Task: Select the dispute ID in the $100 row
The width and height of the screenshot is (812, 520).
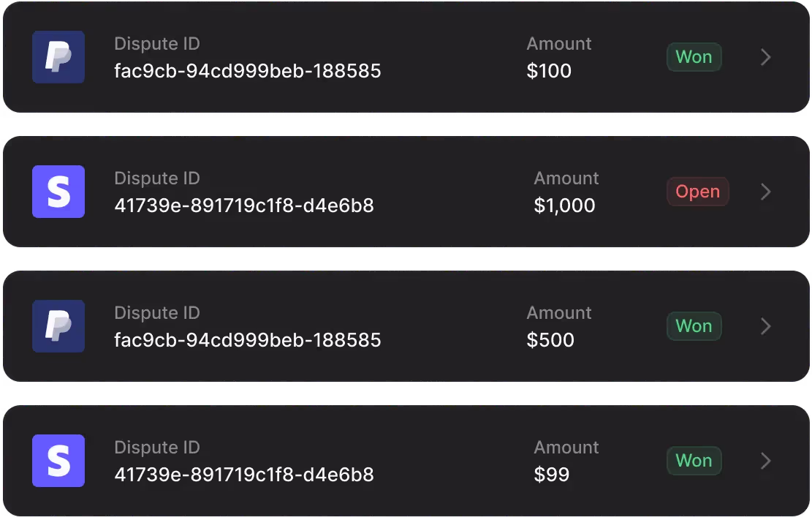Action: pyautogui.click(x=248, y=71)
